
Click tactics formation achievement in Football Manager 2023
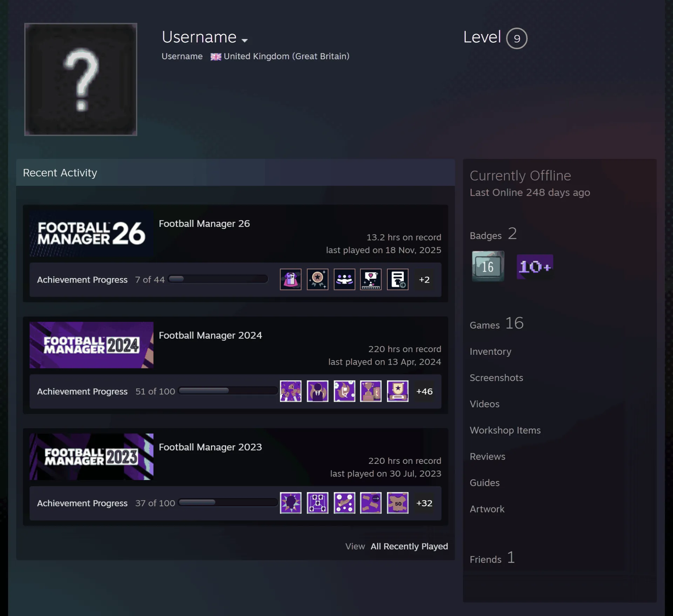(318, 503)
